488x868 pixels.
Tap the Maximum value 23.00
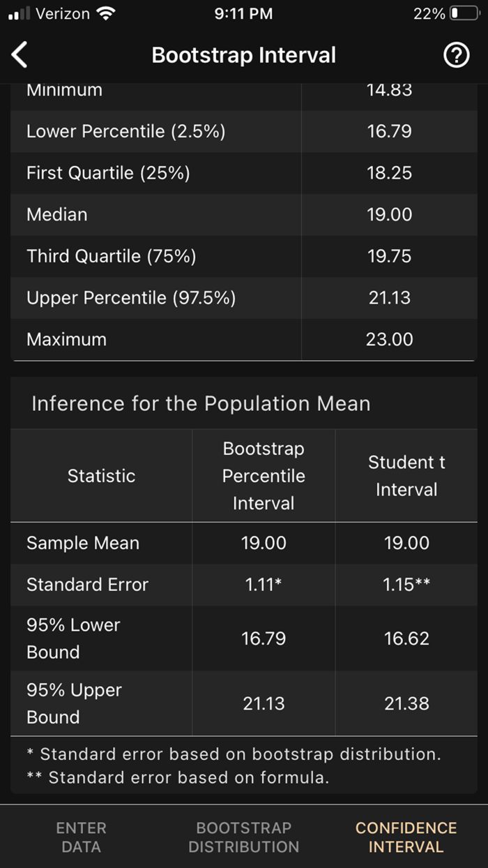click(x=389, y=340)
